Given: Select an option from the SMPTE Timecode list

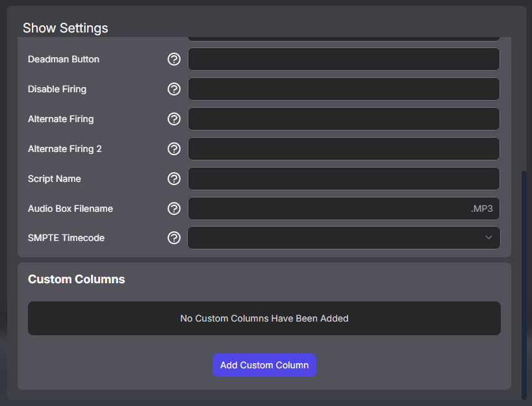Looking at the screenshot, I should coord(343,238).
